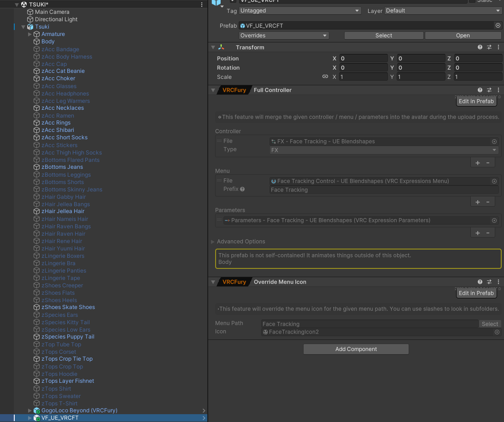Collapse the Transform component foldout
Viewport: 504px width, 422px height.
coord(213,48)
